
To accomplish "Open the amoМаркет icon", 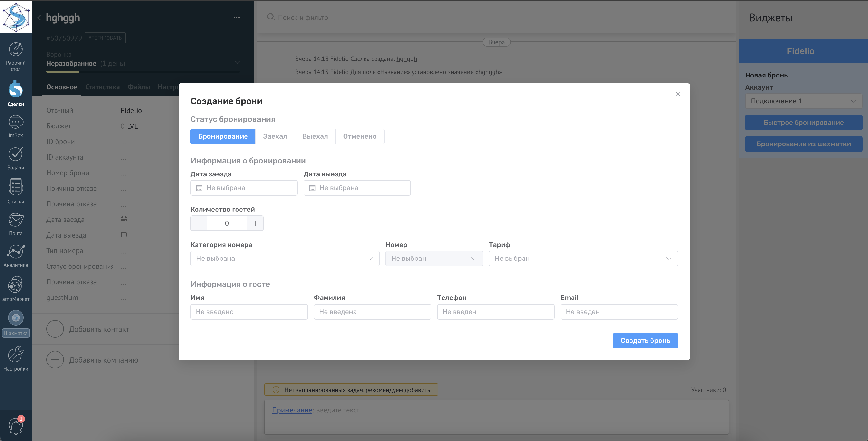I will (16, 285).
